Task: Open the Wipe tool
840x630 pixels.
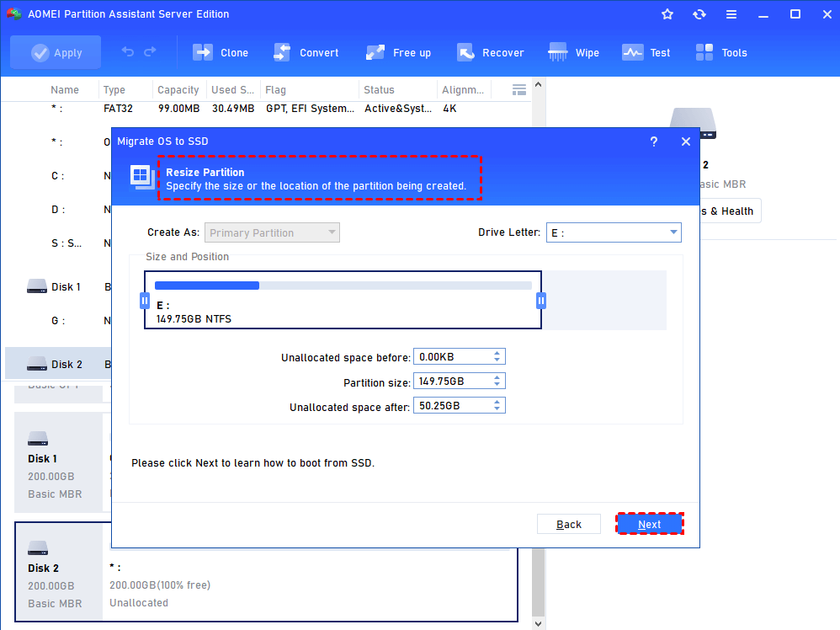Action: click(x=573, y=52)
